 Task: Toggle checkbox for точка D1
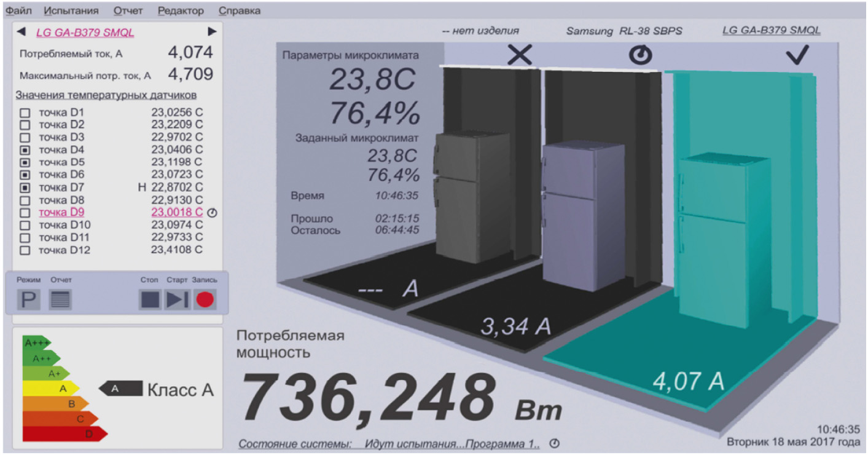click(25, 113)
